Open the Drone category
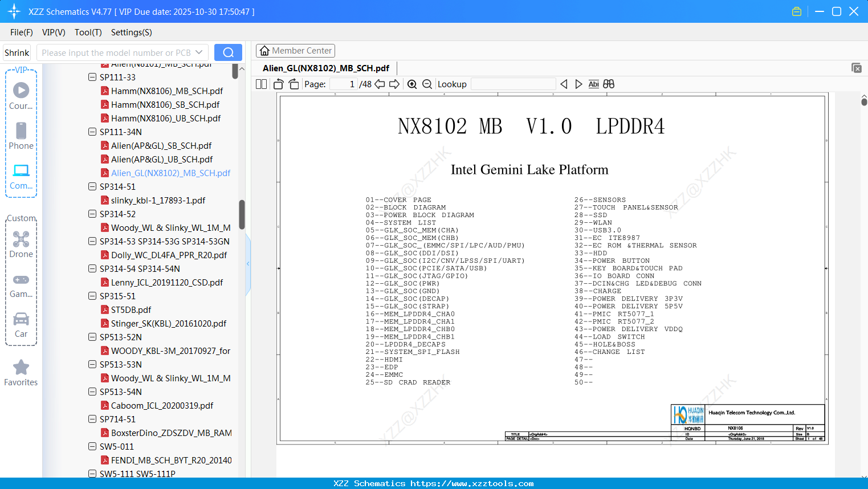Viewport: 868px width, 489px height. point(21,244)
